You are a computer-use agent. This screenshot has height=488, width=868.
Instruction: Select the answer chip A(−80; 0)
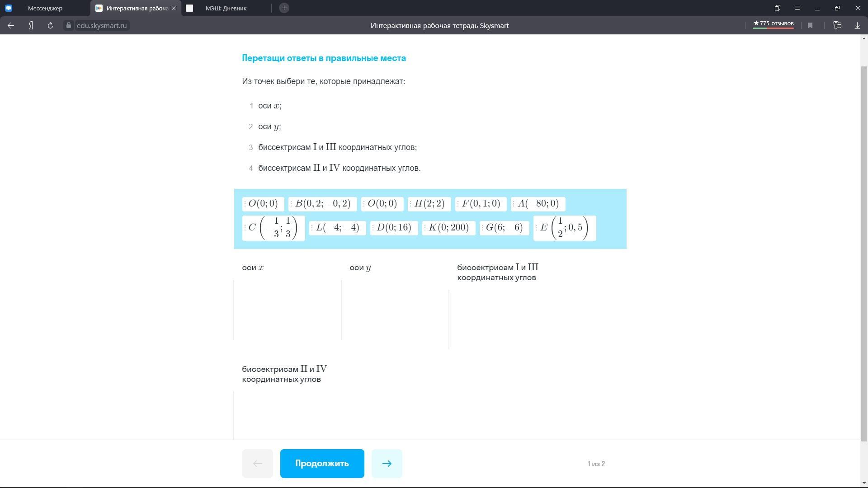538,204
